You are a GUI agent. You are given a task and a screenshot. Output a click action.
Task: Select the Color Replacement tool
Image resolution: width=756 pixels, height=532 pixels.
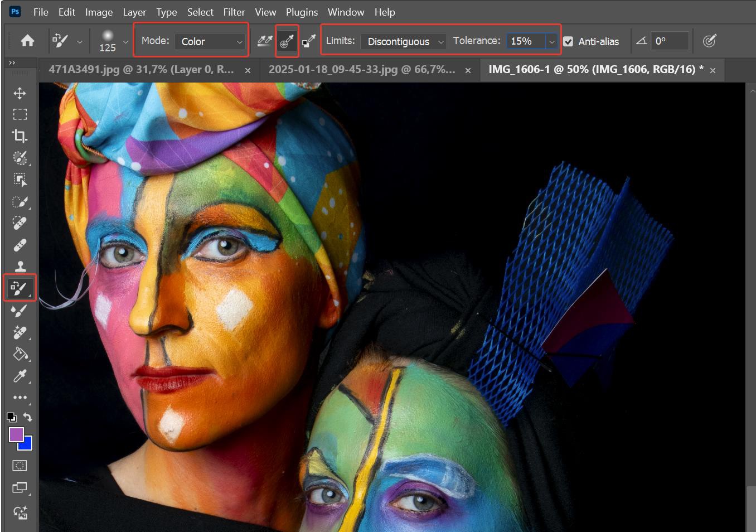[19, 288]
